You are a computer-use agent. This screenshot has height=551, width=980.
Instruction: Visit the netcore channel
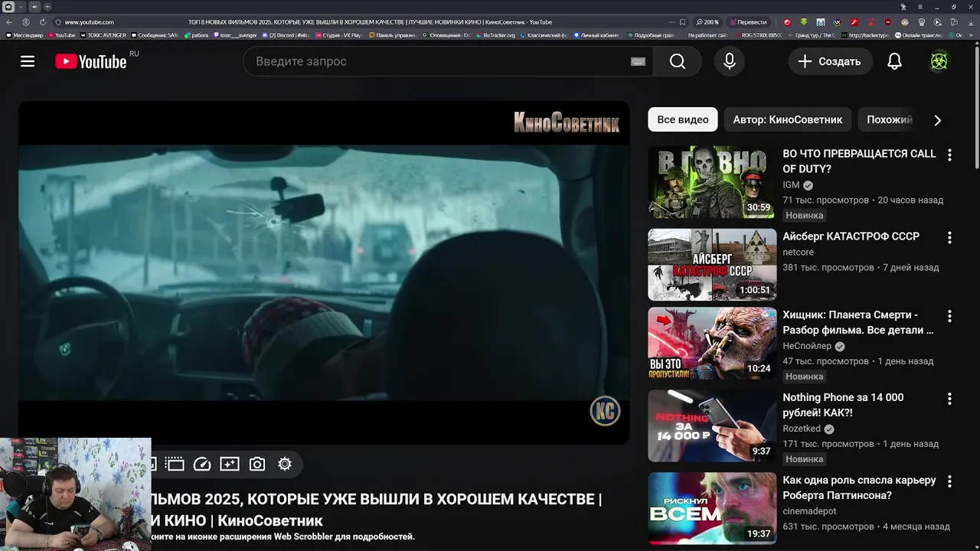click(798, 253)
